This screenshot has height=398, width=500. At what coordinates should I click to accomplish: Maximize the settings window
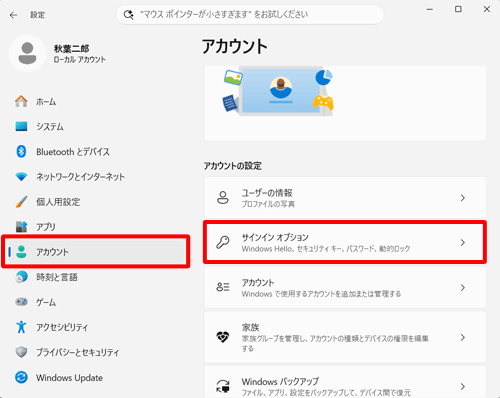pyautogui.click(x=458, y=9)
